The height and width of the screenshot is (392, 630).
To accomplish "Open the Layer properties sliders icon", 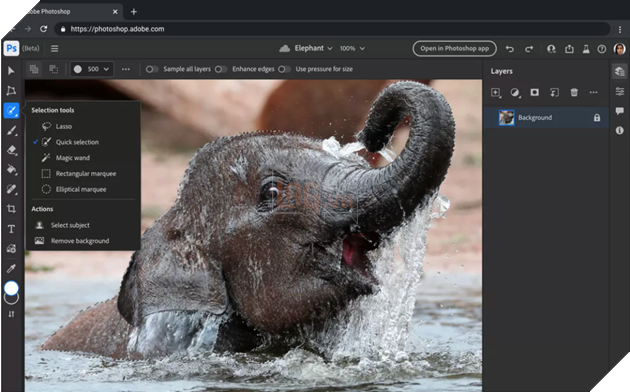I will 620,92.
